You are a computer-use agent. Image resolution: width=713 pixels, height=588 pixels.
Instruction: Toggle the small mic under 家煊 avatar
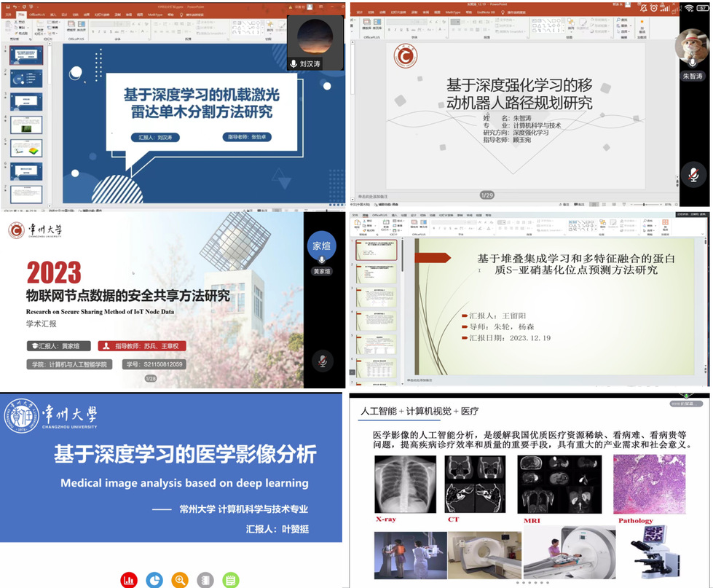[321, 259]
